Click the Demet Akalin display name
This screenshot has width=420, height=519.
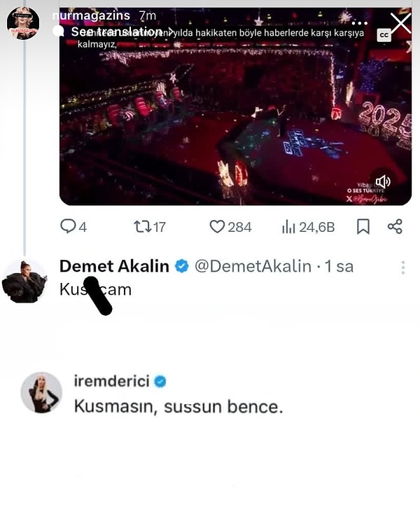114,266
